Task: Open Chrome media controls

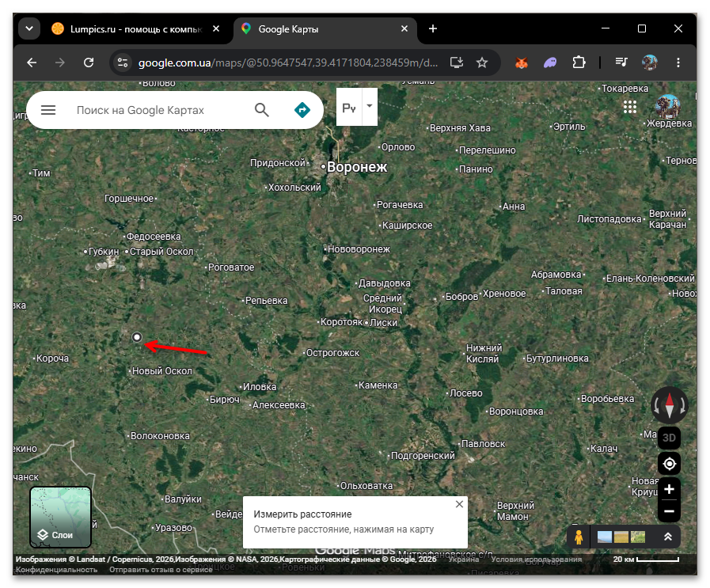Action: [x=621, y=63]
